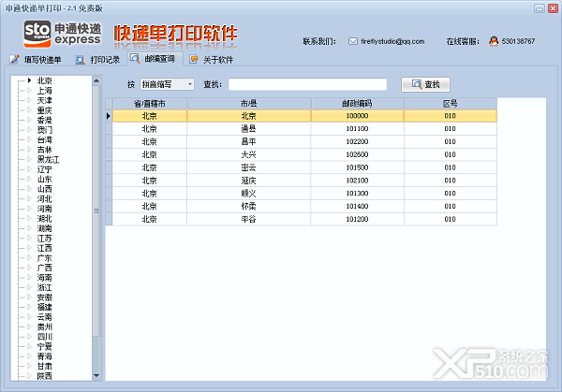This screenshot has height=392, width=562.
Task: Select 海南 in the province tree
Action: click(x=44, y=278)
